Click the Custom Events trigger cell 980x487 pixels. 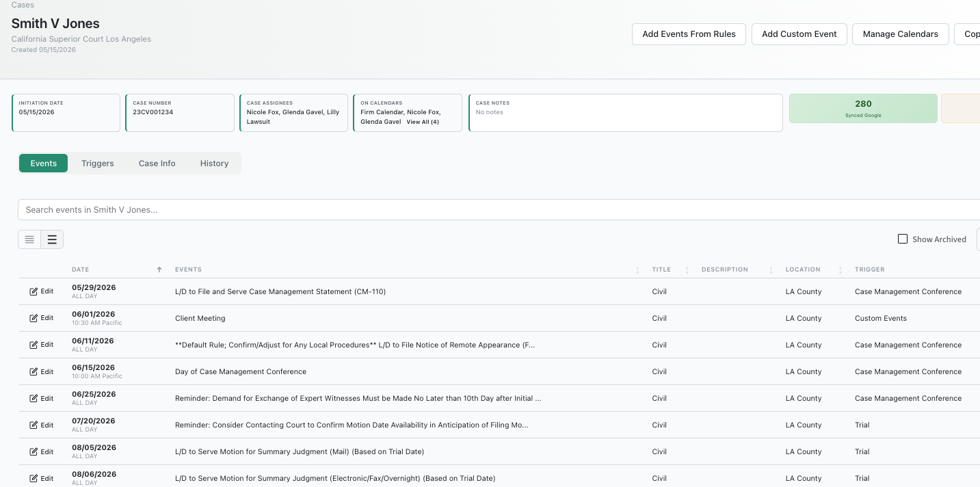(x=881, y=318)
